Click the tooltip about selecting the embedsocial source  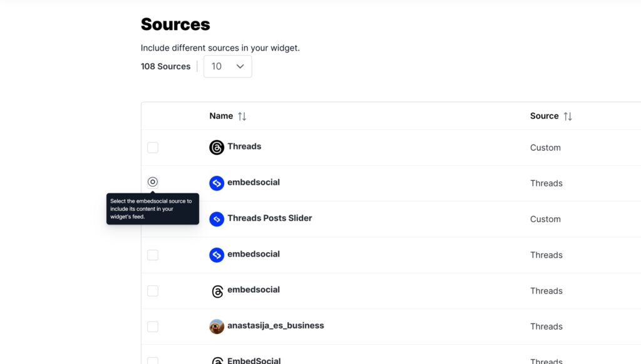pos(153,208)
